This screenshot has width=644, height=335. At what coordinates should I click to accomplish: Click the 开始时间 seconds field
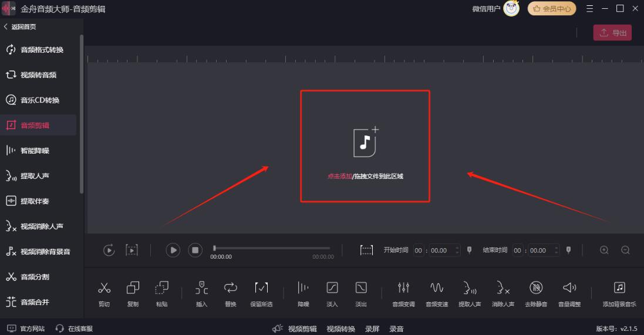point(441,251)
